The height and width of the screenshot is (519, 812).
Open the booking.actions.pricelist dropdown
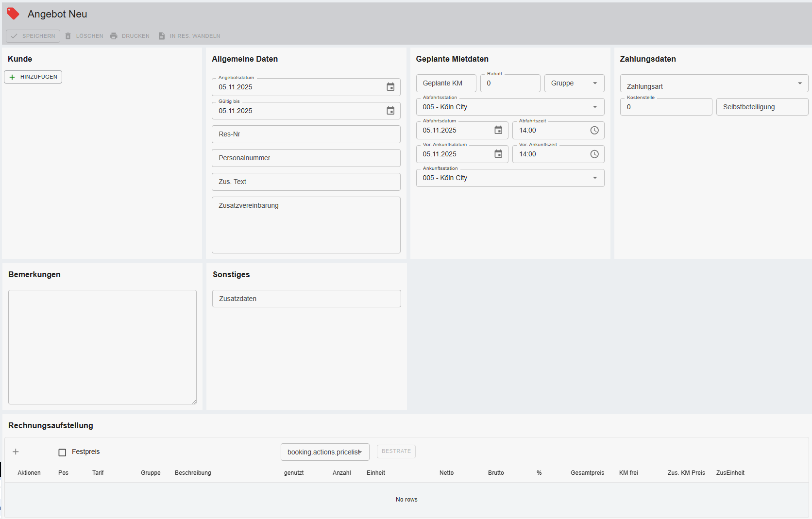[x=325, y=452]
